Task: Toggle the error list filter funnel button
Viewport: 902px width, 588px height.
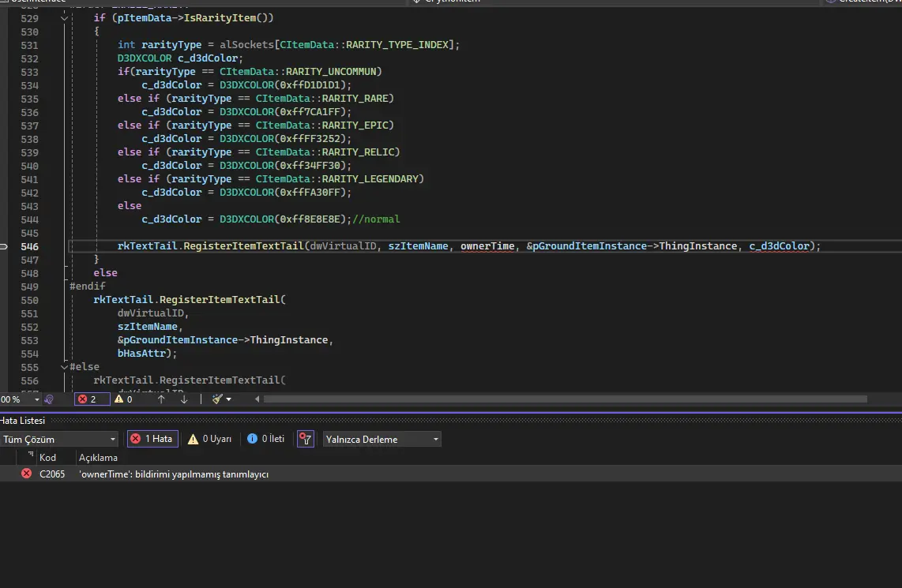Action: coord(306,439)
